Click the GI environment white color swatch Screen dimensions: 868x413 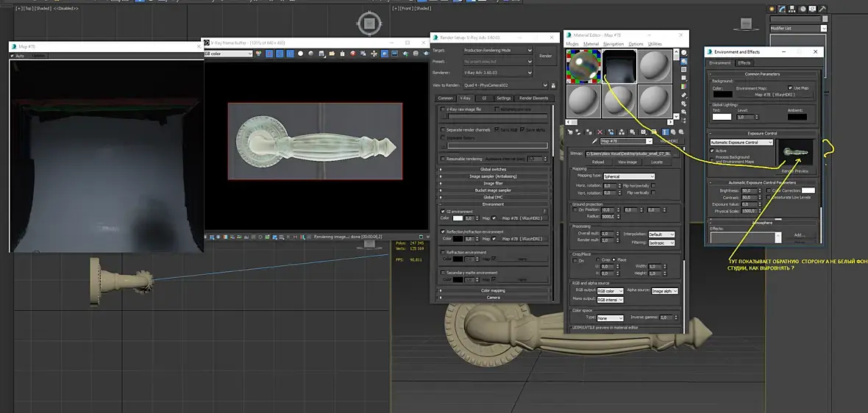[456, 218]
